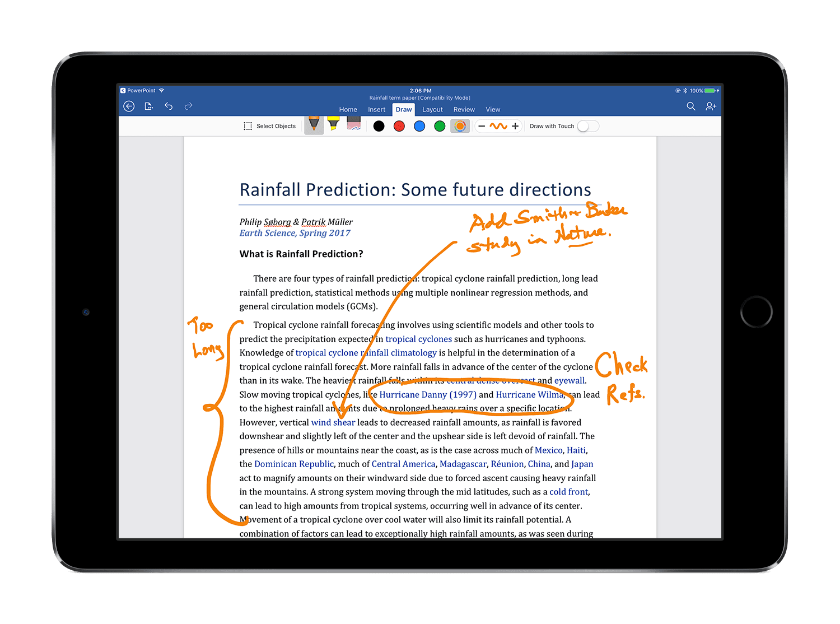Open the cold front link

pos(569,492)
